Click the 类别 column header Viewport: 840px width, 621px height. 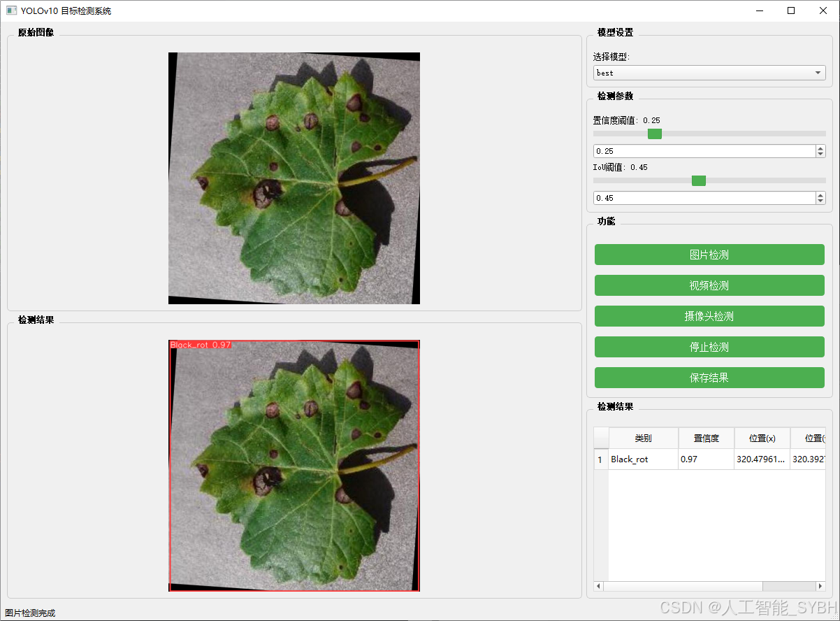click(x=643, y=438)
